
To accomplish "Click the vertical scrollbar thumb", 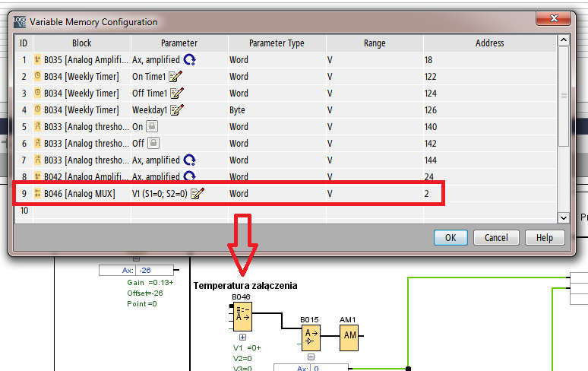I will pyautogui.click(x=564, y=96).
